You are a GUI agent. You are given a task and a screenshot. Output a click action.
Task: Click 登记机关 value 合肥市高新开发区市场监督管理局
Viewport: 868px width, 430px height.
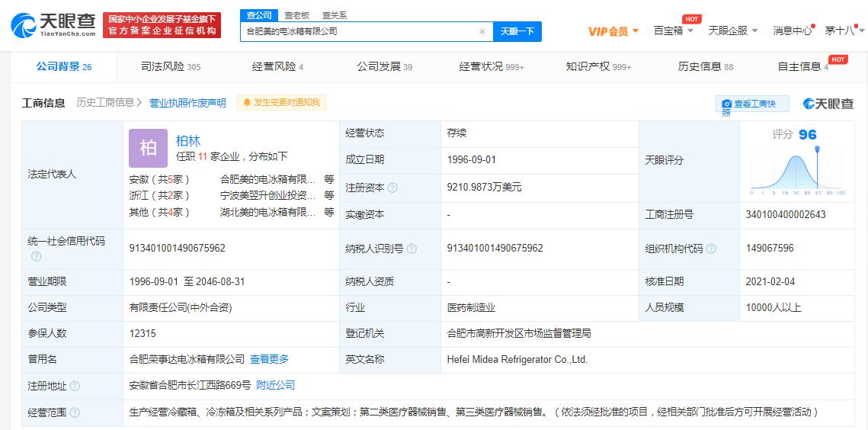pos(519,334)
